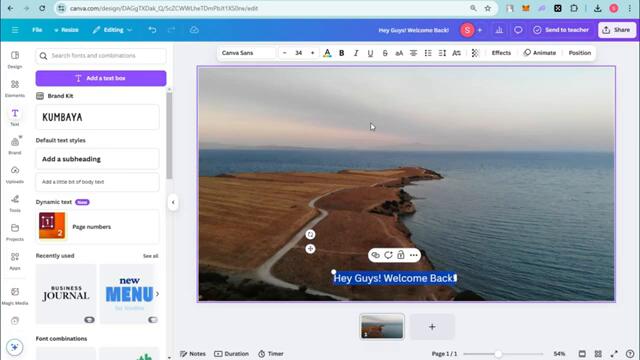Image resolution: width=640 pixels, height=360 pixels.
Task: Open the Editing mode dropdown
Action: click(x=112, y=30)
